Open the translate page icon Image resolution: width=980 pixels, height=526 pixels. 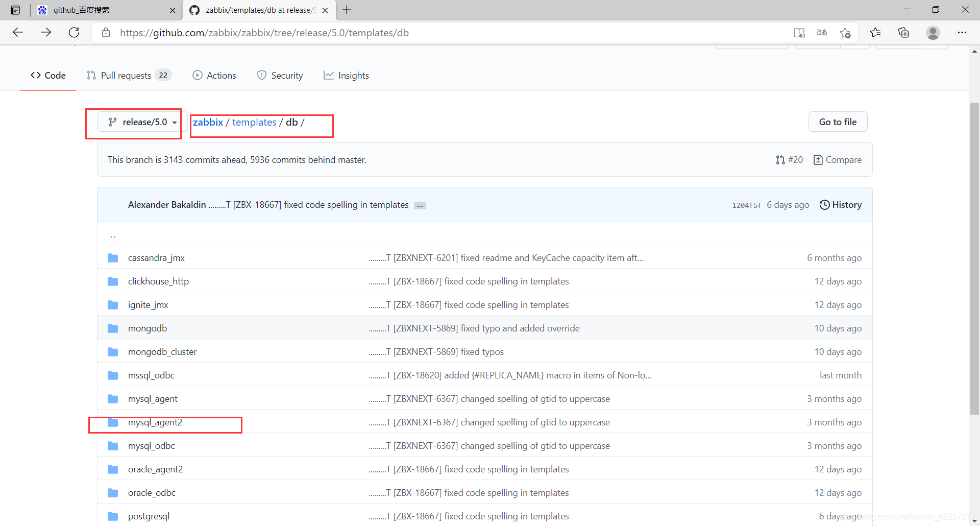pyautogui.click(x=822, y=33)
